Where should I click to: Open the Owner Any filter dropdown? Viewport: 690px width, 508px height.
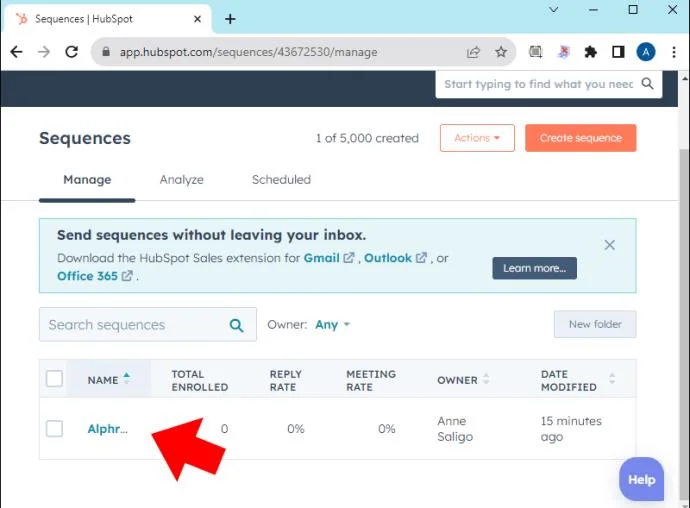[x=332, y=324]
